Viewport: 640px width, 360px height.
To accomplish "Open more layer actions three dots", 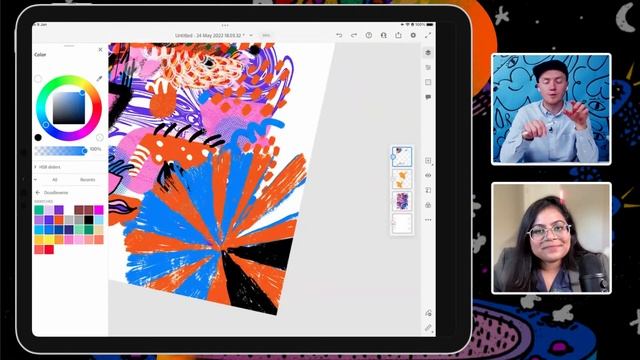I will (428, 220).
